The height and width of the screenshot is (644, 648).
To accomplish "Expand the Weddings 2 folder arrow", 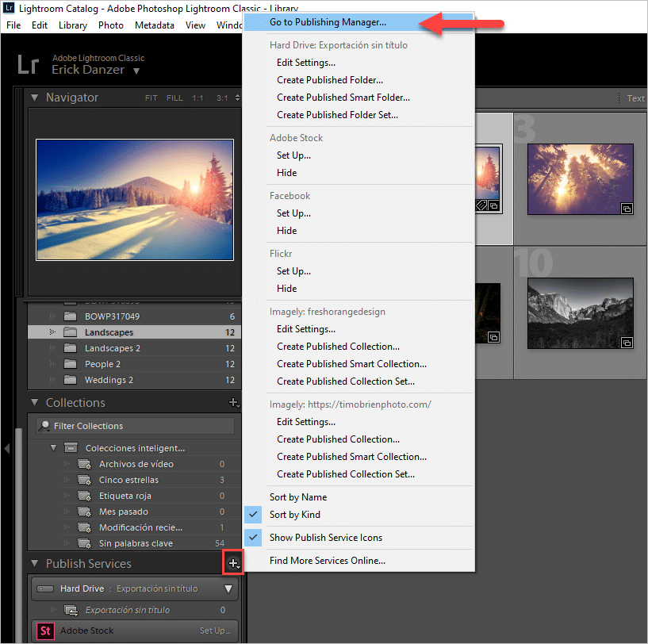I will [52, 379].
